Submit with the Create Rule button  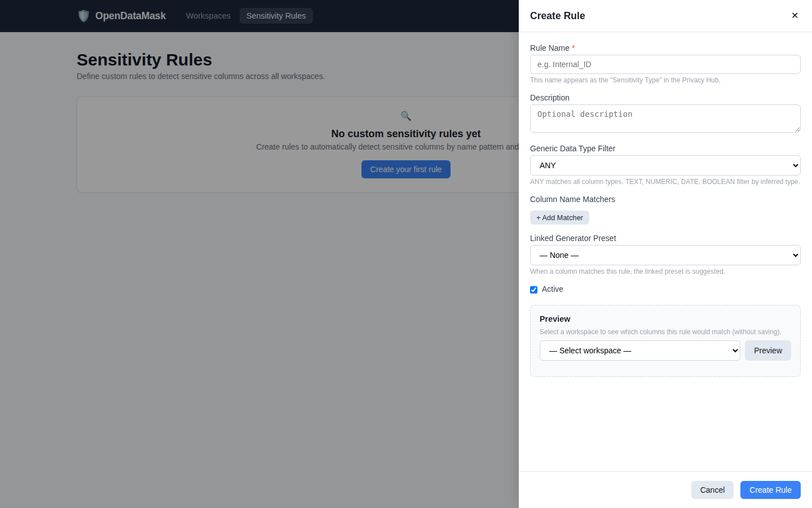click(770, 490)
